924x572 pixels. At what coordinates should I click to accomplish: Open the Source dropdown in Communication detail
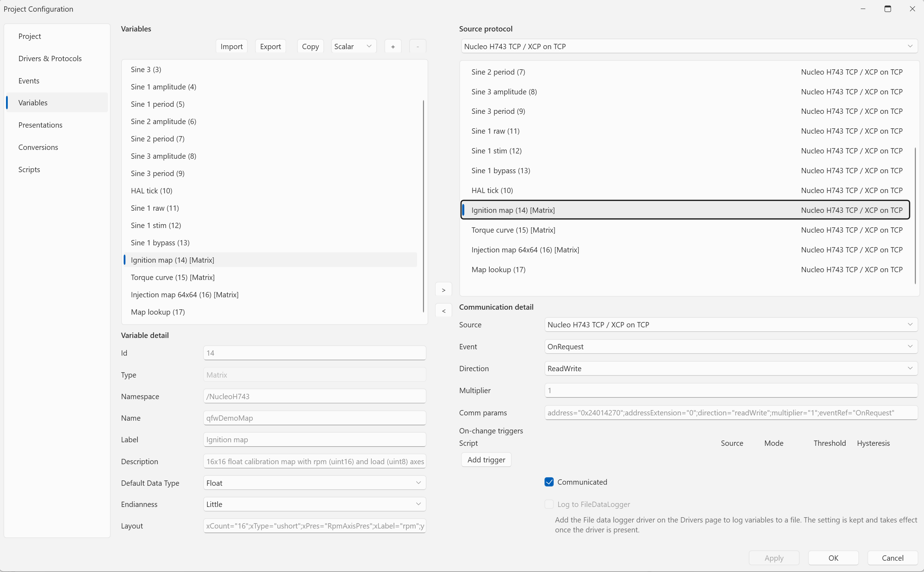coord(731,325)
